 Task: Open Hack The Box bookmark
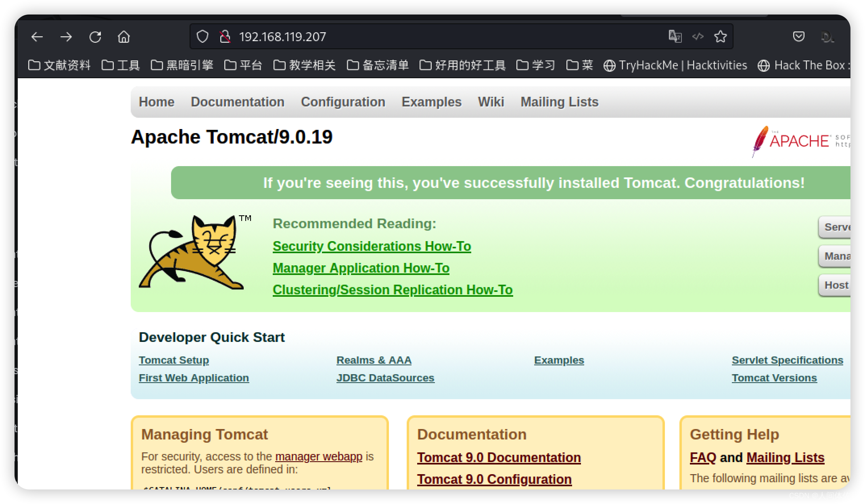point(804,65)
